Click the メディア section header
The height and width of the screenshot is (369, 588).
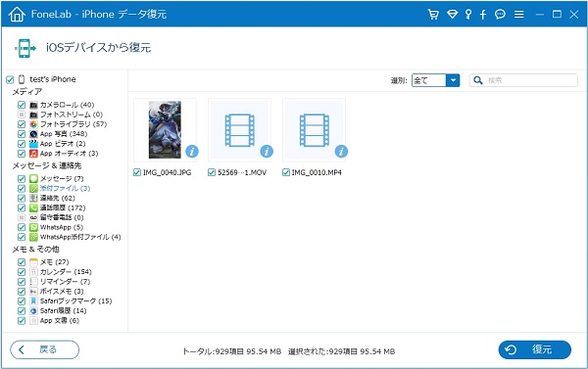(x=27, y=91)
